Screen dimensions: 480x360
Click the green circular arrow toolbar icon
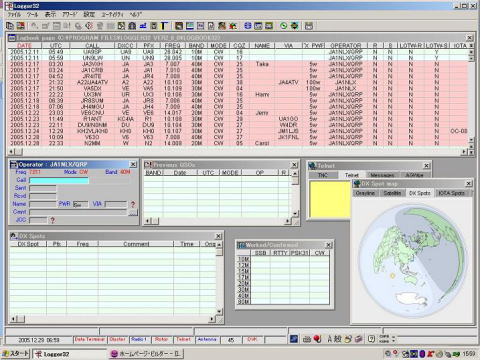point(283,26)
